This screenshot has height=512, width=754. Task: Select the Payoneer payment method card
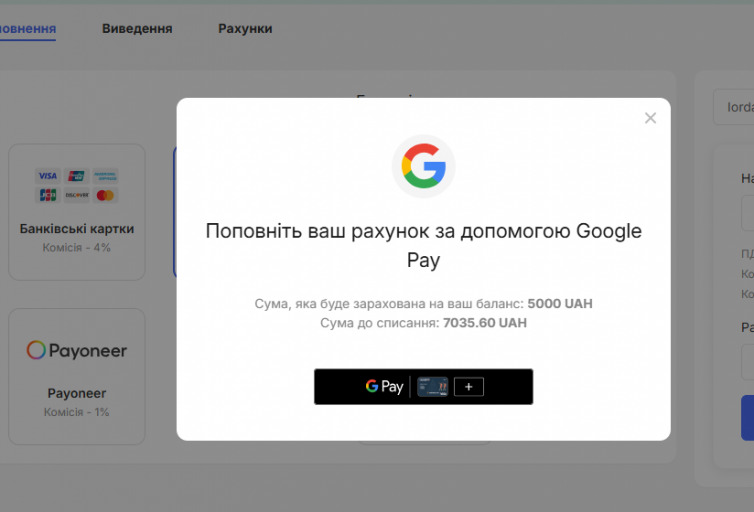tap(76, 376)
